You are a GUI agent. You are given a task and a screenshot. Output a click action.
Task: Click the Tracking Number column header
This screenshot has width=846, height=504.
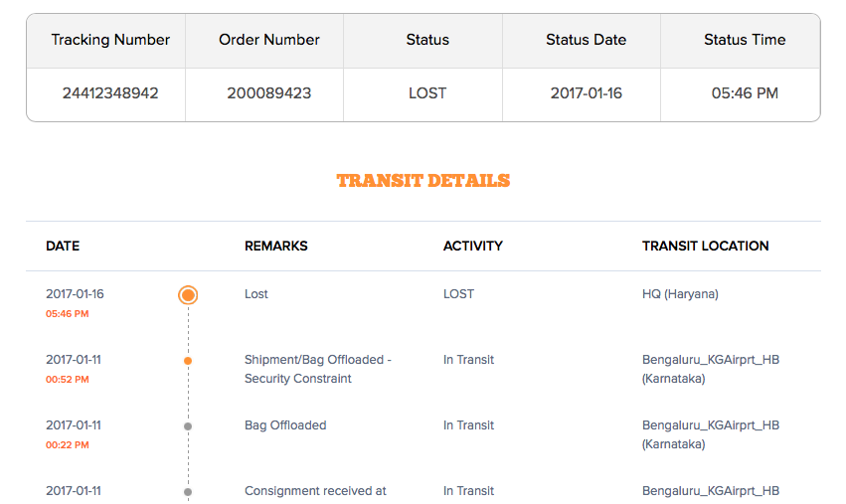coord(110,40)
